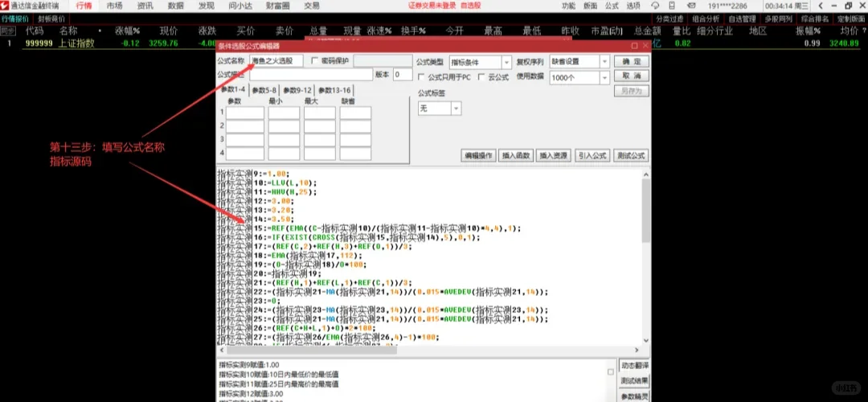Tick the 云公式 checkbox
Image resolution: width=868 pixels, height=402 pixels.
pyautogui.click(x=481, y=77)
